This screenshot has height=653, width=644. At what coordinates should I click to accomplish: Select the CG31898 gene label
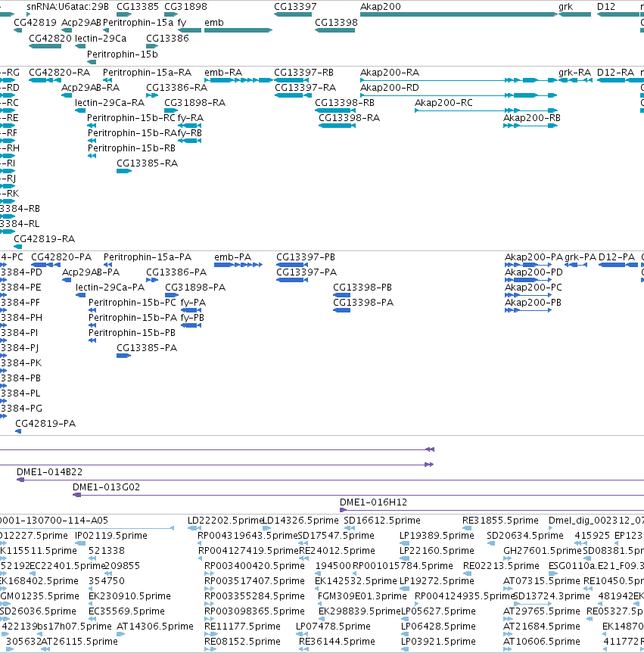coord(186,7)
